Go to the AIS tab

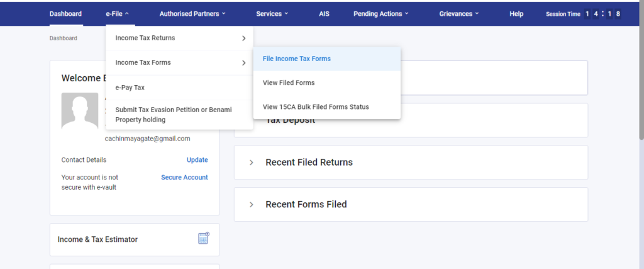pos(324,13)
